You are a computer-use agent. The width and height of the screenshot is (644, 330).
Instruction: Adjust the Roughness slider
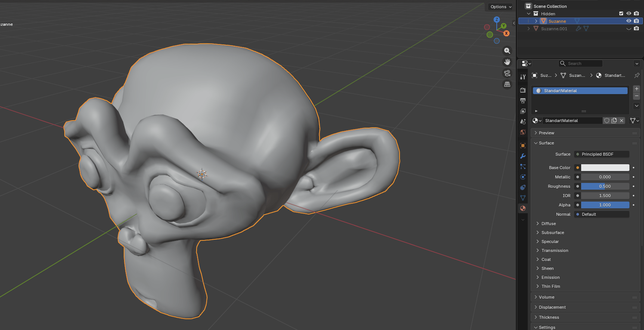pos(605,186)
